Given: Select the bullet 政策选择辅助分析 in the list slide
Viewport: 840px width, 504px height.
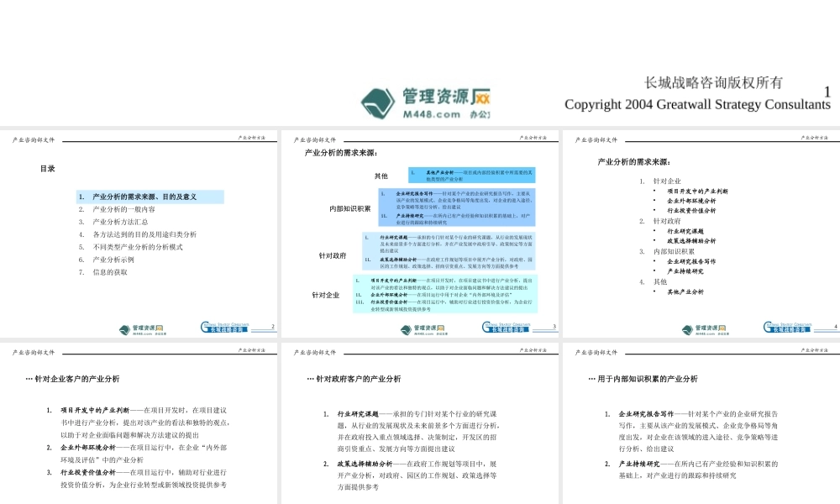Looking at the screenshot, I should click(691, 241).
